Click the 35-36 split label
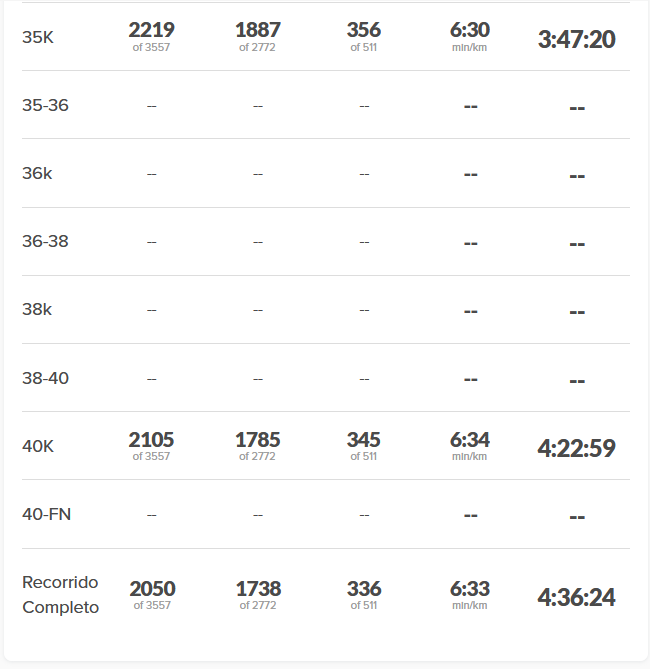650x669 pixels. [45, 105]
